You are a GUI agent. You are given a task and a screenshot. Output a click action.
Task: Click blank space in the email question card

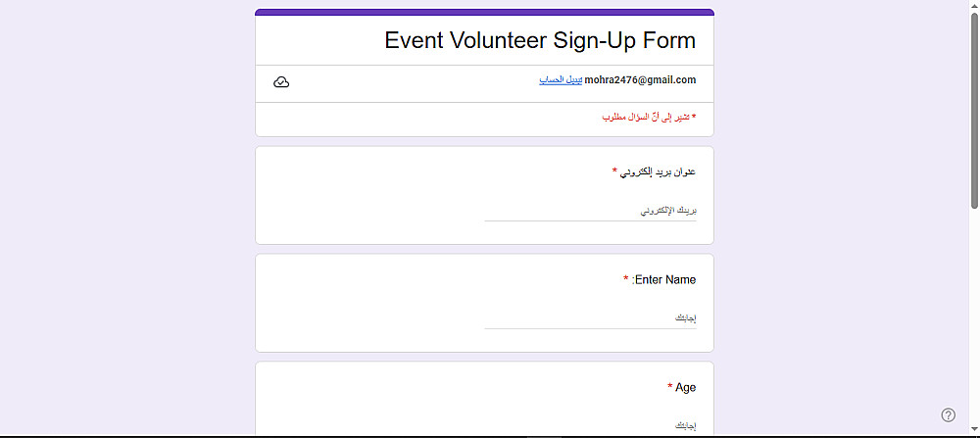pyautogui.click(x=372, y=196)
